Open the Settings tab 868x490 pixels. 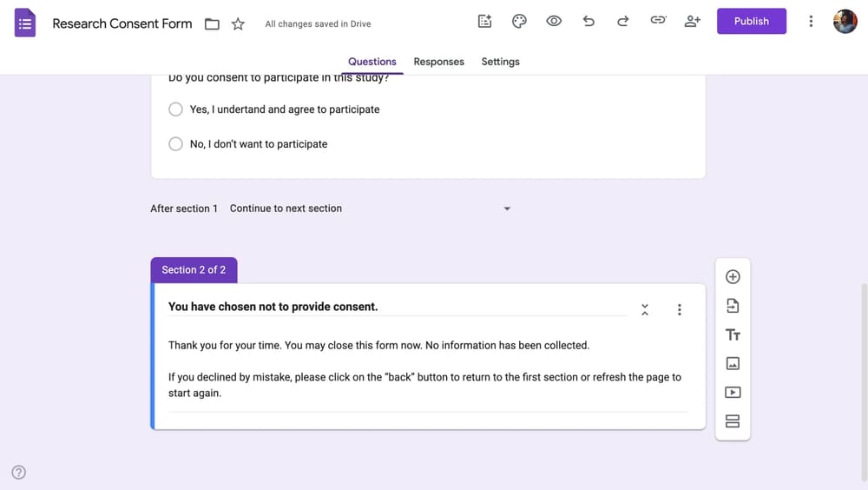coord(500,62)
